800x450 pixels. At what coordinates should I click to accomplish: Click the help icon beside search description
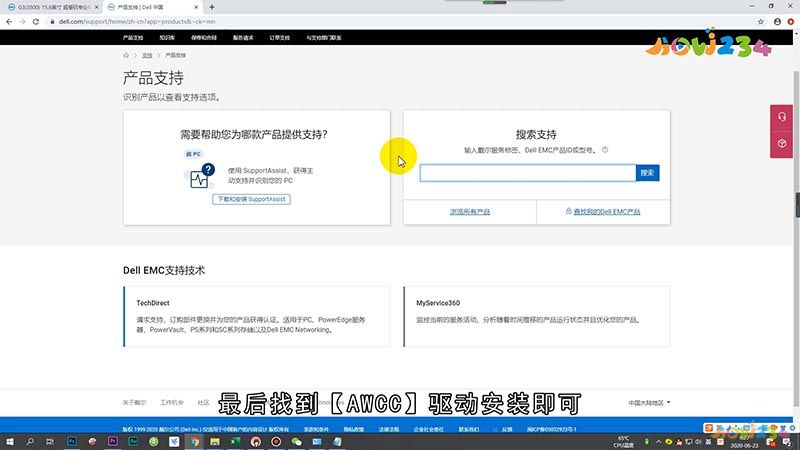pyautogui.click(x=605, y=150)
